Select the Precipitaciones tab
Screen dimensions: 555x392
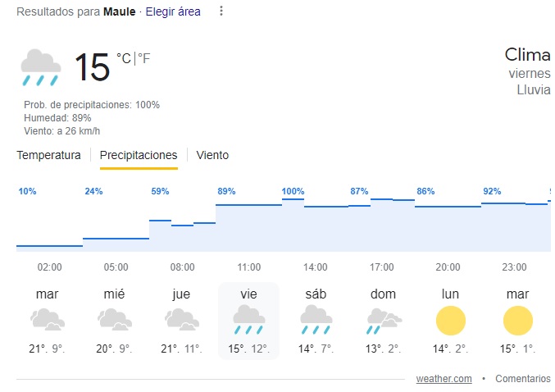point(139,155)
